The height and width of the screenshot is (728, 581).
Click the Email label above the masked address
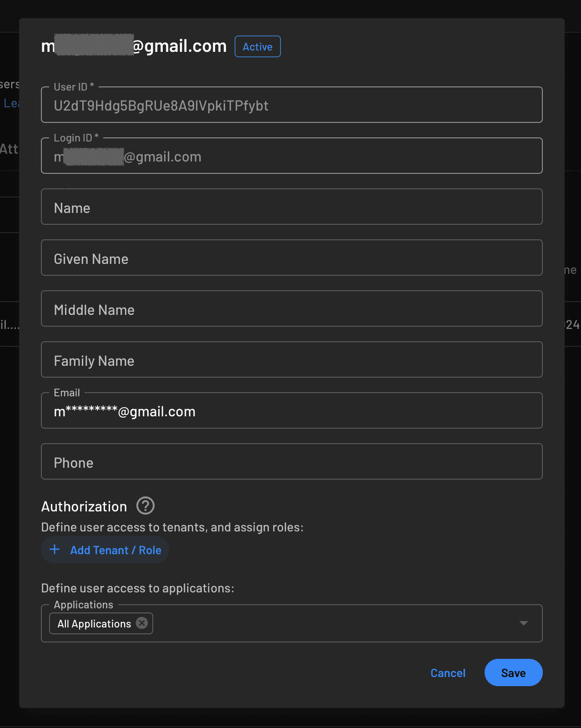66,392
